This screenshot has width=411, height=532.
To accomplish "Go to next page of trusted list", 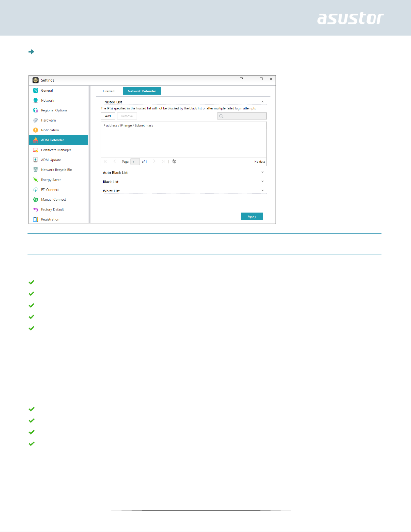I will click(154, 161).
